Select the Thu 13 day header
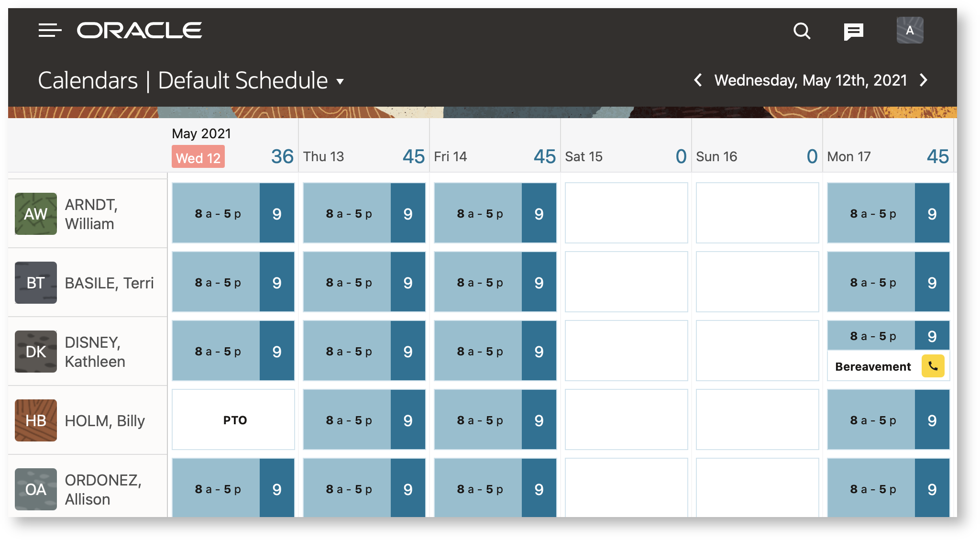 pyautogui.click(x=324, y=156)
